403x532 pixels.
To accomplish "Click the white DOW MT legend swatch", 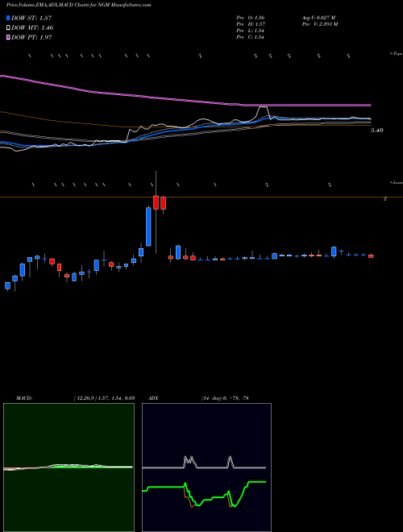I will [8, 28].
